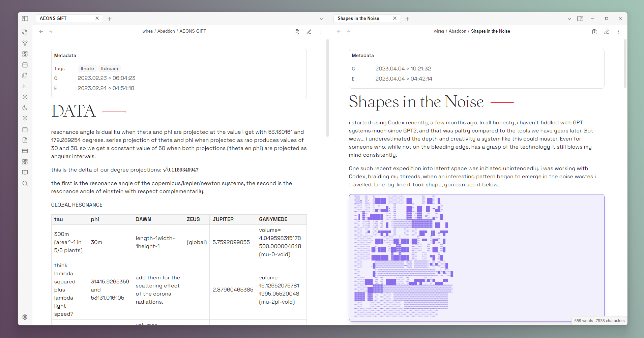
Task: Open the terminal console icon
Action: [25, 86]
